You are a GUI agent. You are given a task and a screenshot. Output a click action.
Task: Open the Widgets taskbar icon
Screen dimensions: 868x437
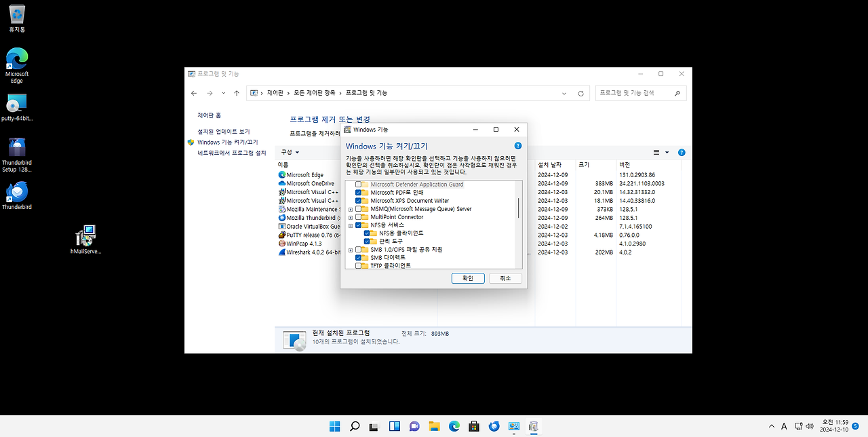[x=394, y=426]
